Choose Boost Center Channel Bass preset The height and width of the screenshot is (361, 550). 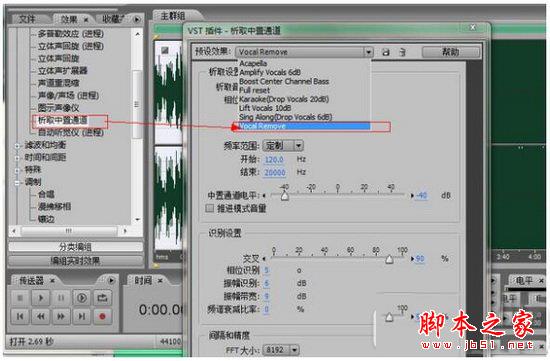click(284, 81)
